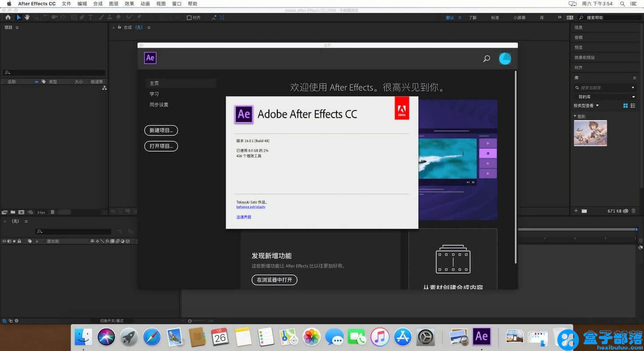Create a new folder in Project panel
The image size is (644, 351).
[13, 212]
